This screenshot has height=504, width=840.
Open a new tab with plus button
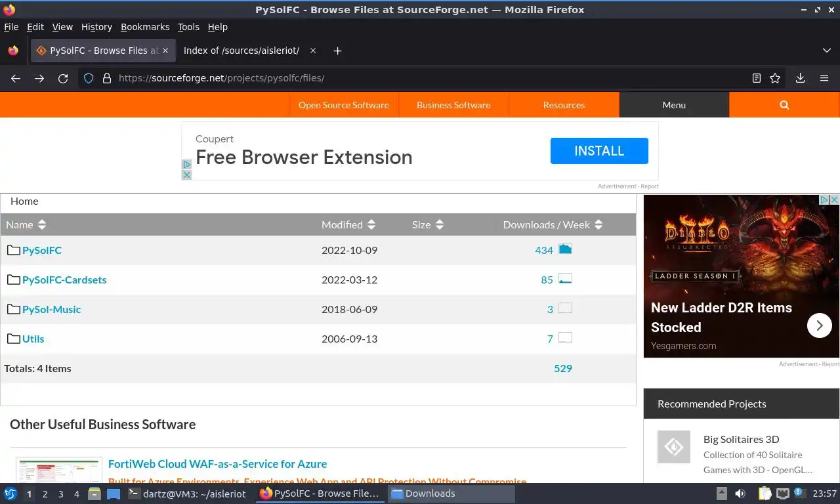coord(337,51)
